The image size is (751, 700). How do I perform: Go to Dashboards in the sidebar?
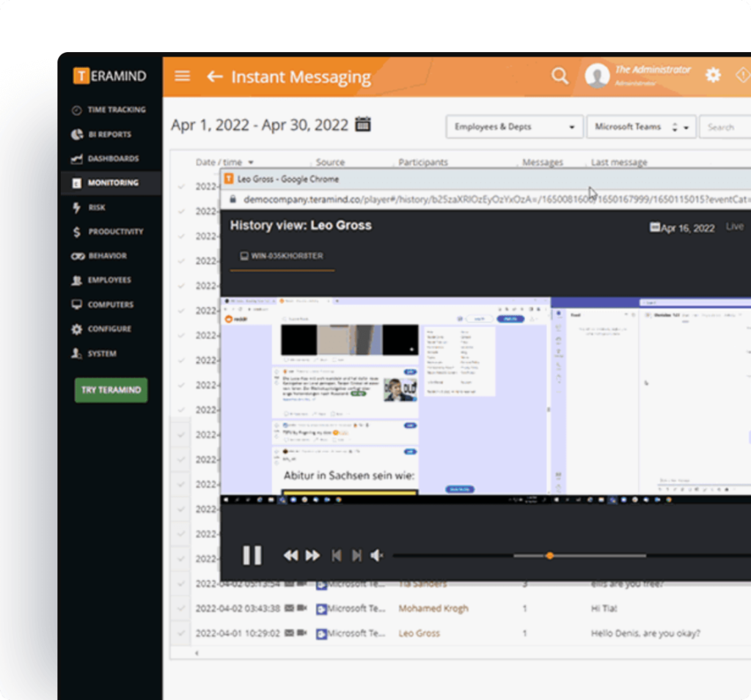111,158
